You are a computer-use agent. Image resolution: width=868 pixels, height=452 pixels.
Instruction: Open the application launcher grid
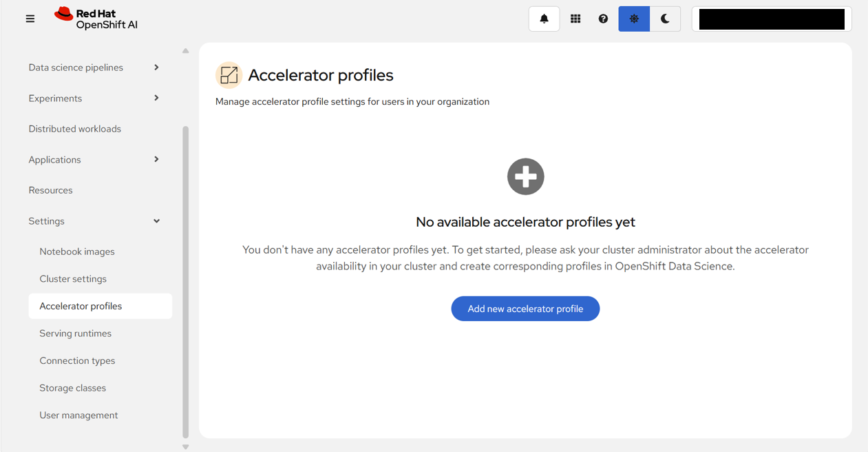pyautogui.click(x=575, y=19)
